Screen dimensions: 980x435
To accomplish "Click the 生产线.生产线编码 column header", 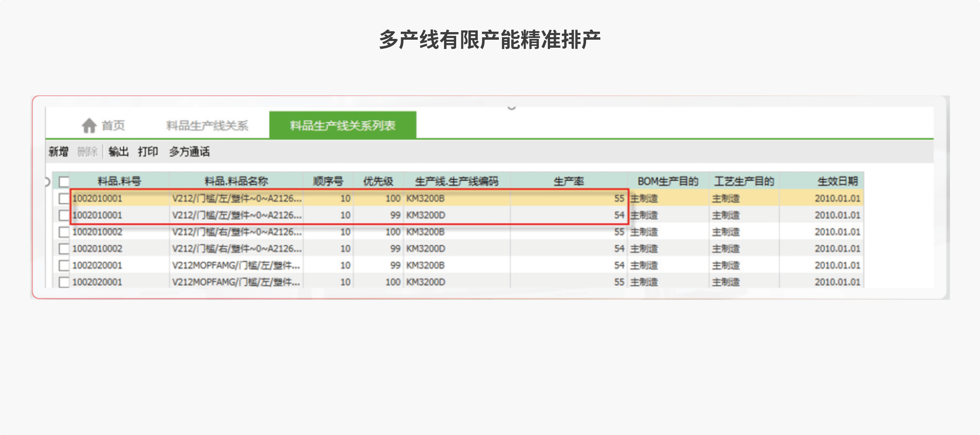I will (x=457, y=182).
